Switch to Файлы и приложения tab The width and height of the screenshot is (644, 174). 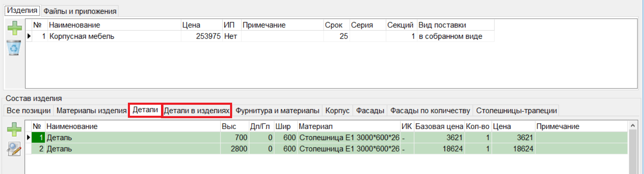80,11
